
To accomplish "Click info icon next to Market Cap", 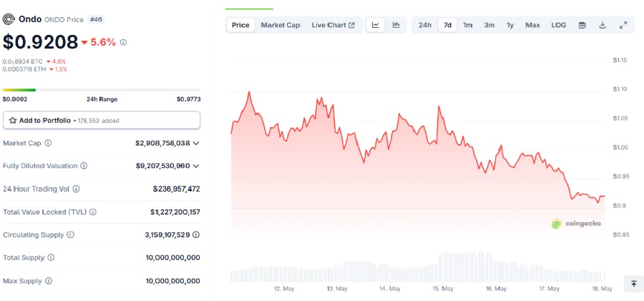I will 49,143.
